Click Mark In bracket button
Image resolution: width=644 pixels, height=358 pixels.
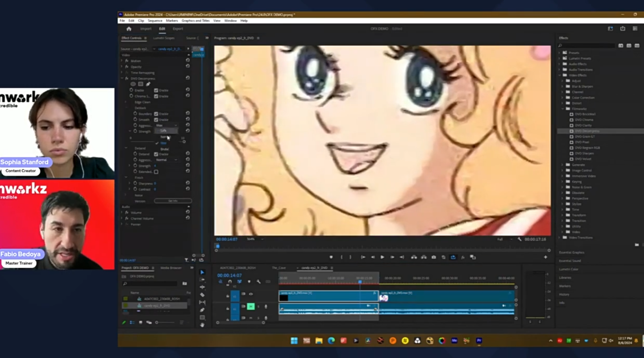[341, 257]
